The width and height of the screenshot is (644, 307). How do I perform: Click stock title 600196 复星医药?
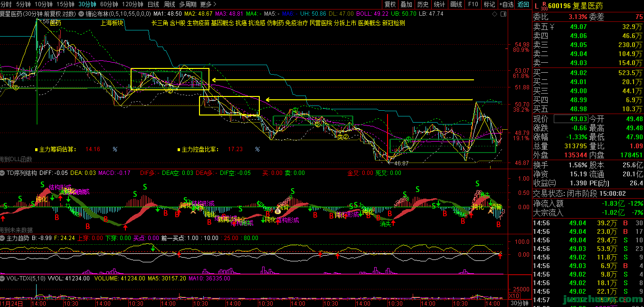point(575,6)
